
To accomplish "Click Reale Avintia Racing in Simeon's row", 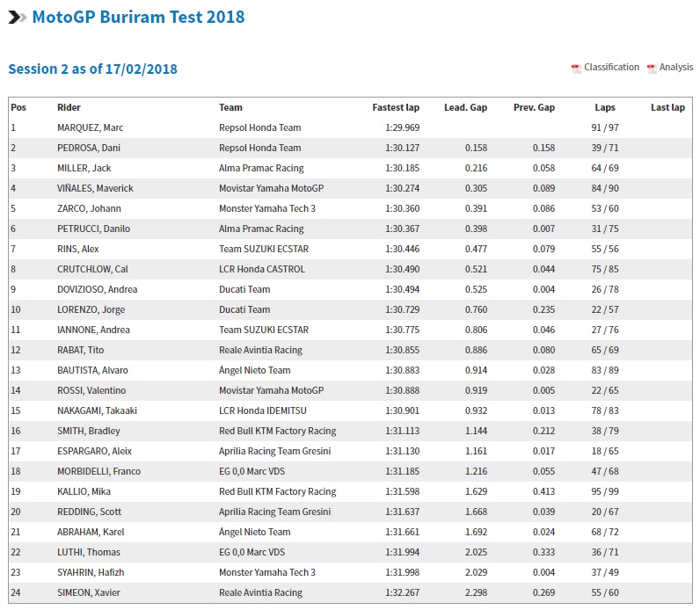I will click(260, 592).
